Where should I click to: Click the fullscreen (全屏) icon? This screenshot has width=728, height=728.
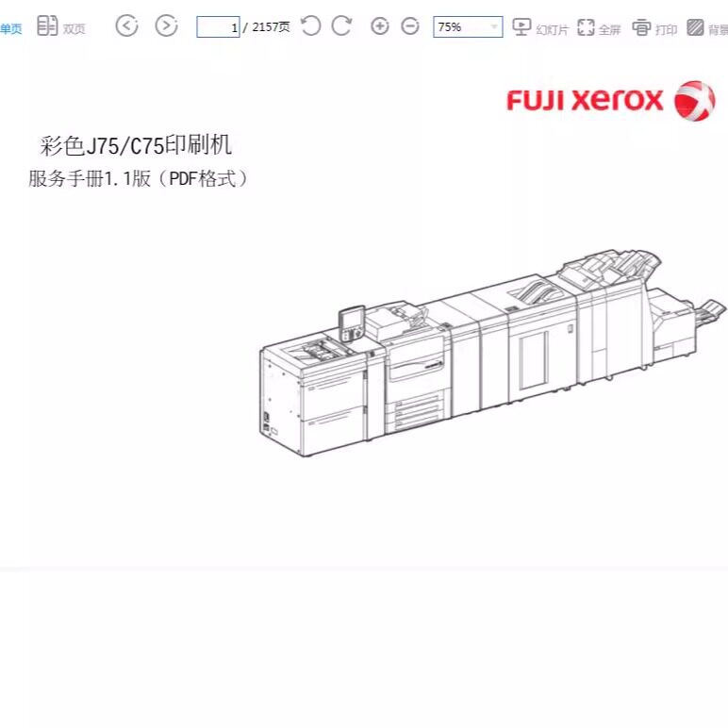pyautogui.click(x=586, y=27)
